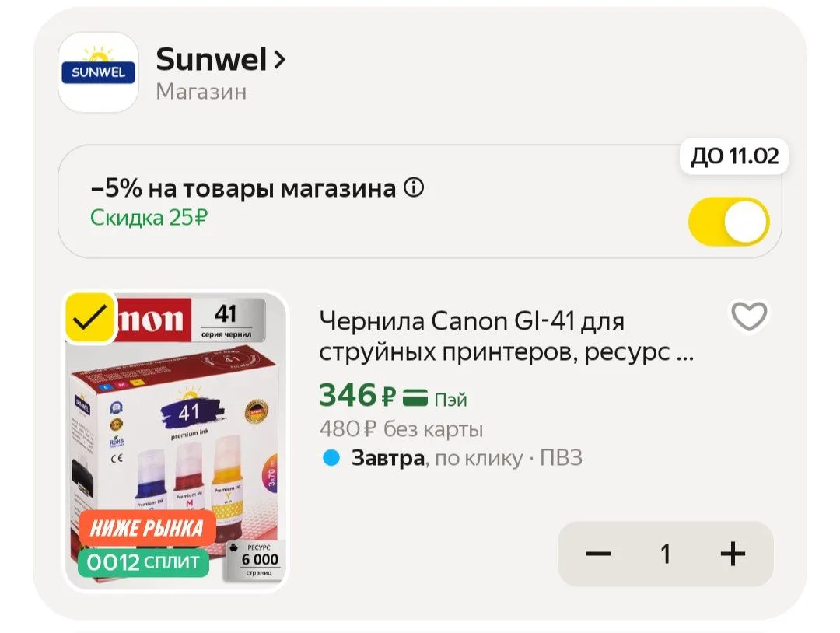Disable the −5% store discount toggle
The width and height of the screenshot is (840, 633).
[729, 221]
